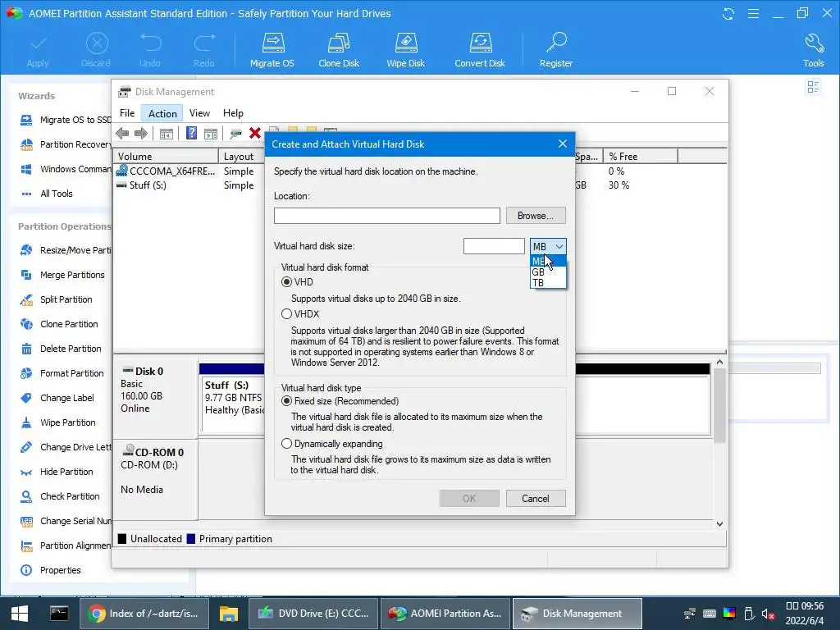Select MB in the unit list
Image resolution: width=840 pixels, height=630 pixels.
pyautogui.click(x=548, y=262)
